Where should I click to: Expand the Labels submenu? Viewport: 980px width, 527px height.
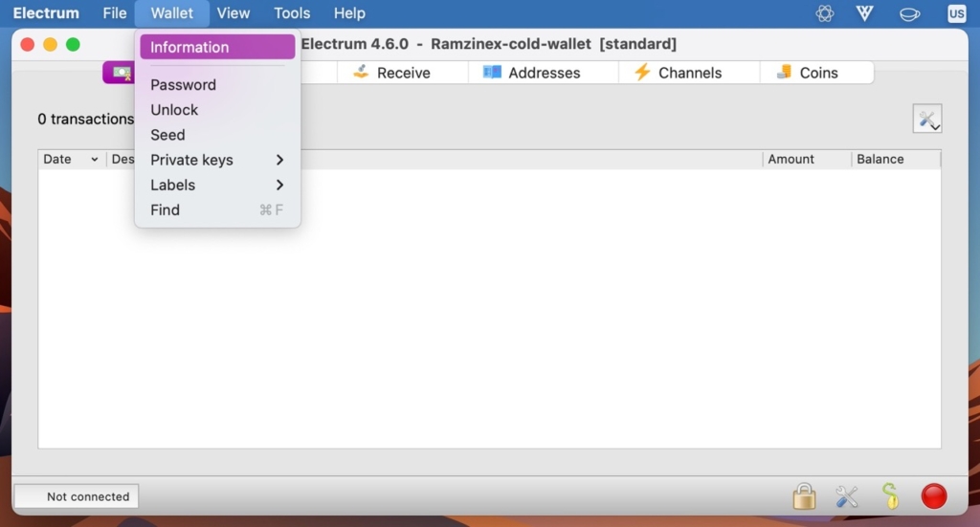pos(217,185)
